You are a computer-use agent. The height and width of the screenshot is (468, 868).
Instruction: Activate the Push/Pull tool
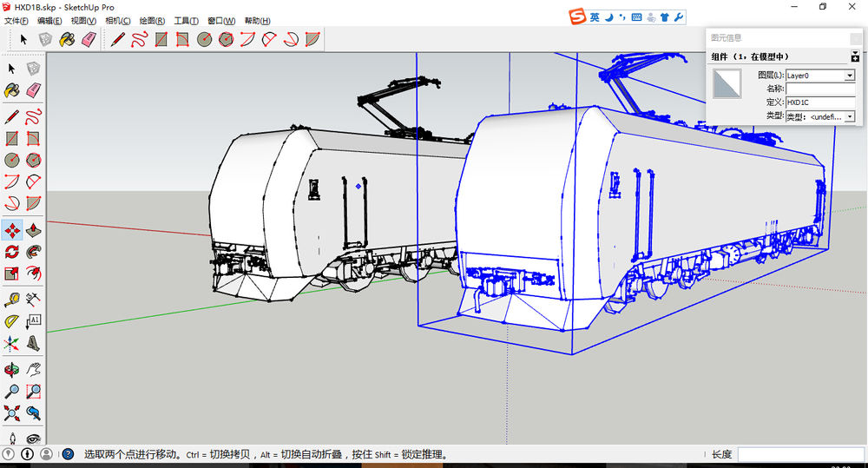click(x=33, y=230)
